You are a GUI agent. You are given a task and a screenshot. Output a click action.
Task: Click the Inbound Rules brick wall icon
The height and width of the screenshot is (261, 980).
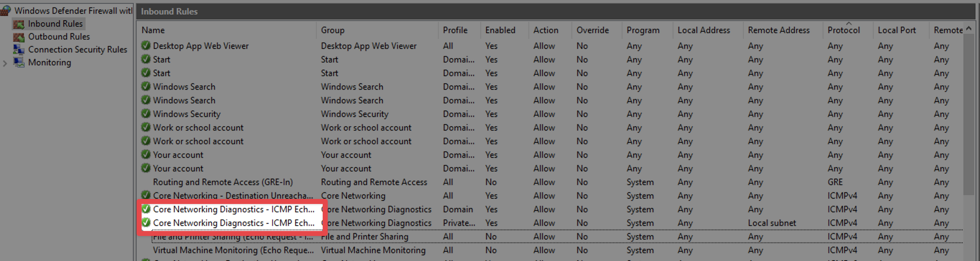tap(19, 24)
